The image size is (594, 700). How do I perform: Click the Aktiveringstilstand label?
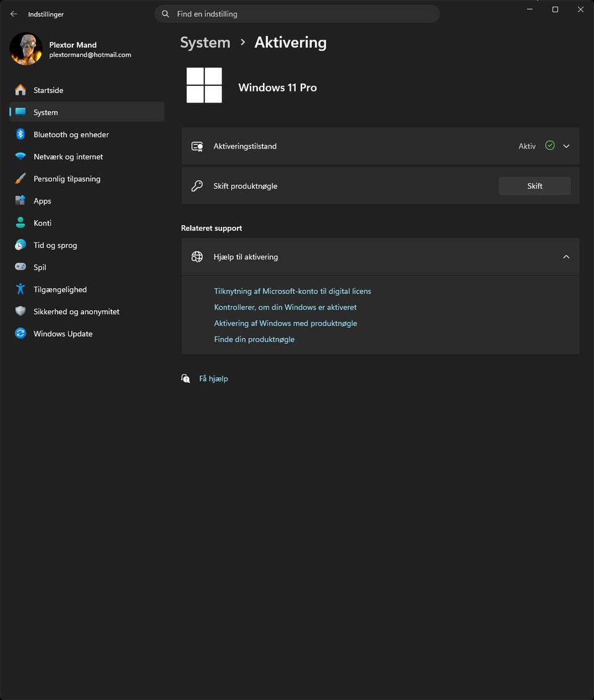click(x=245, y=146)
